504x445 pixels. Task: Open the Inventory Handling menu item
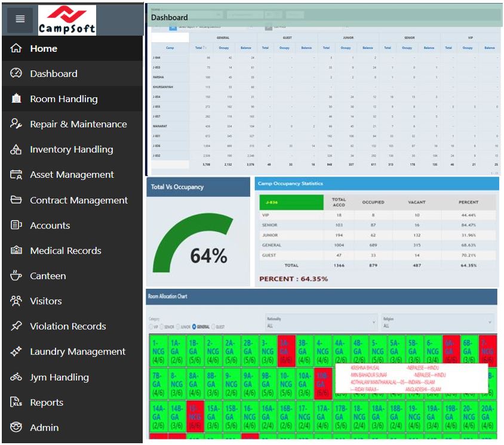(71, 150)
